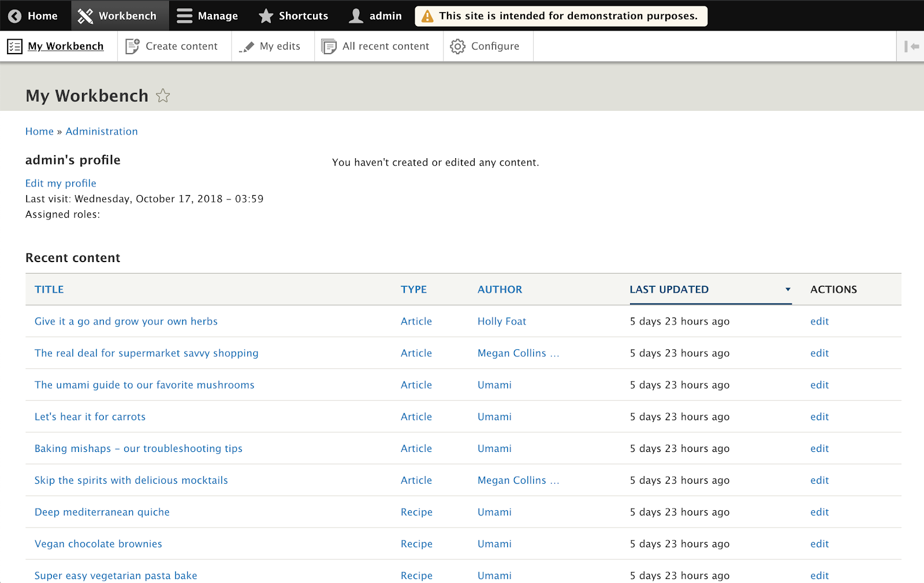The height and width of the screenshot is (583, 924).
Task: Select the My Workbench tab
Action: (59, 46)
